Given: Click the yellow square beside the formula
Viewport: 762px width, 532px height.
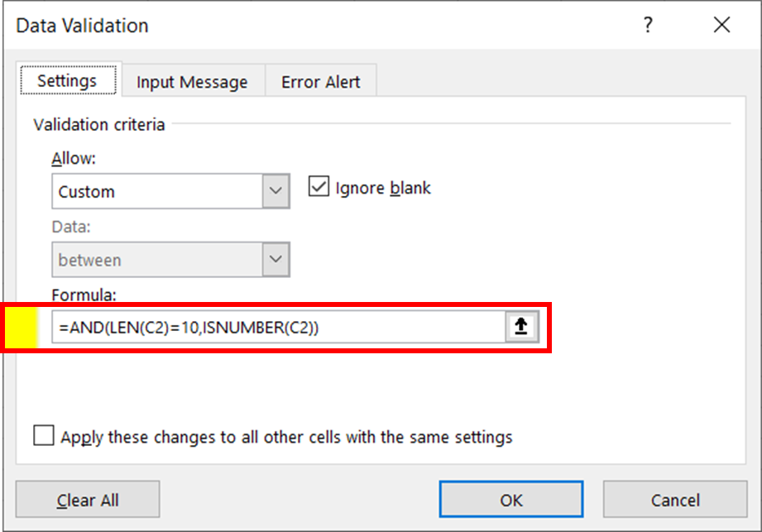Looking at the screenshot, I should (x=22, y=328).
